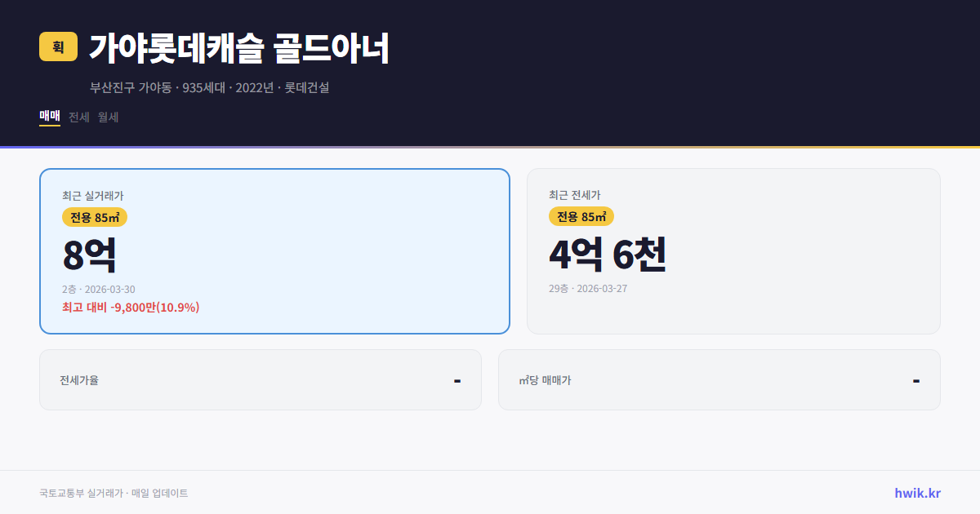Click the dash indicator on the ㎡당 매매가 card
Viewport: 980px width, 514px height.
[x=916, y=379]
